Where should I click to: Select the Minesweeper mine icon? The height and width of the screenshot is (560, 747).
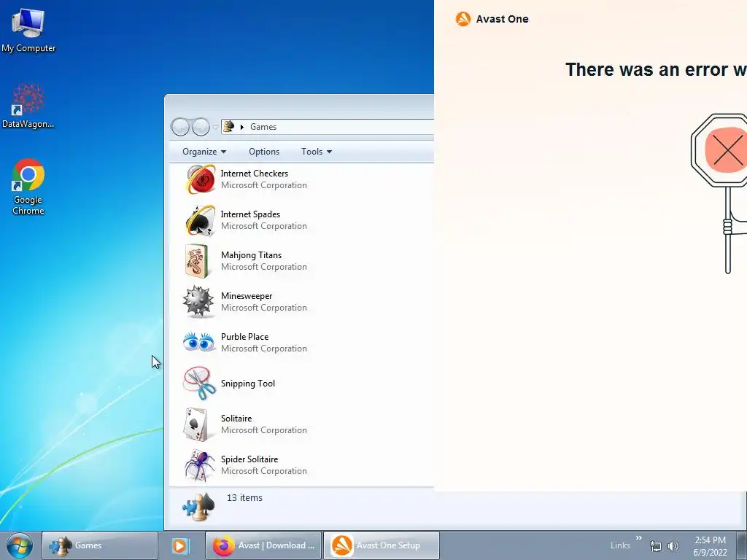198,301
